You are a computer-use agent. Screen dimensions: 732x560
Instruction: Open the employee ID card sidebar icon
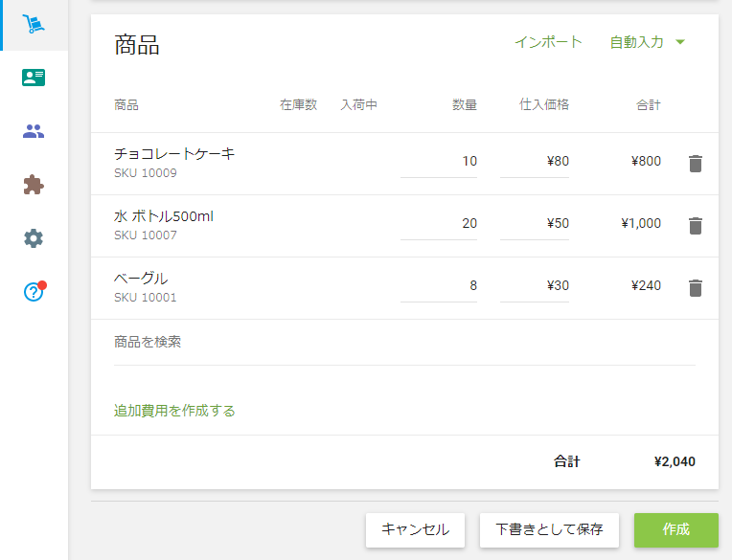click(x=34, y=78)
